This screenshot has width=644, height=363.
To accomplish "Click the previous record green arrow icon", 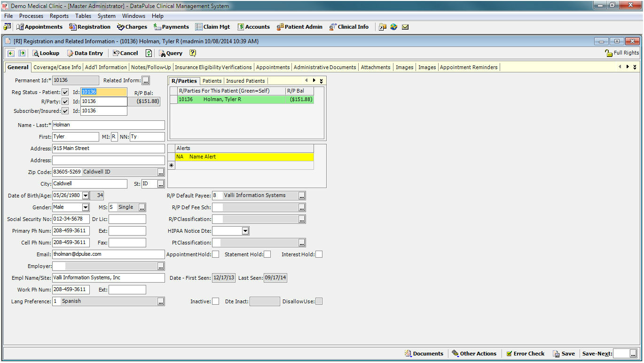I will pyautogui.click(x=11, y=53).
